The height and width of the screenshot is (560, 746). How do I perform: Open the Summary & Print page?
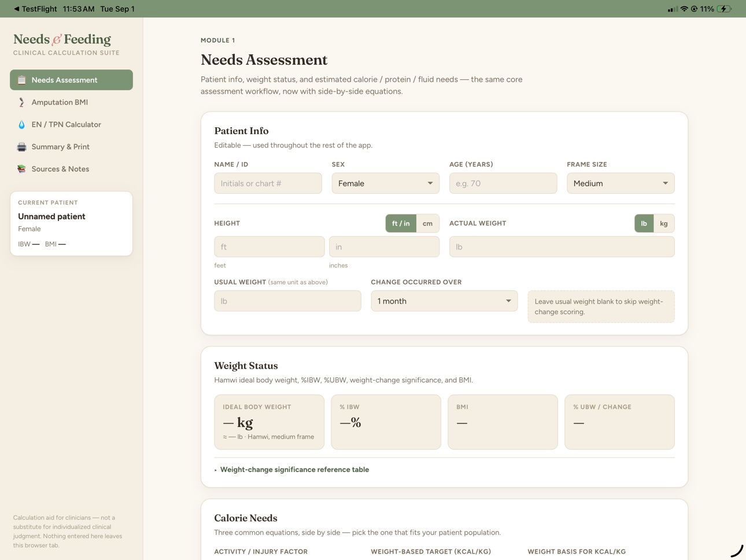click(71, 147)
